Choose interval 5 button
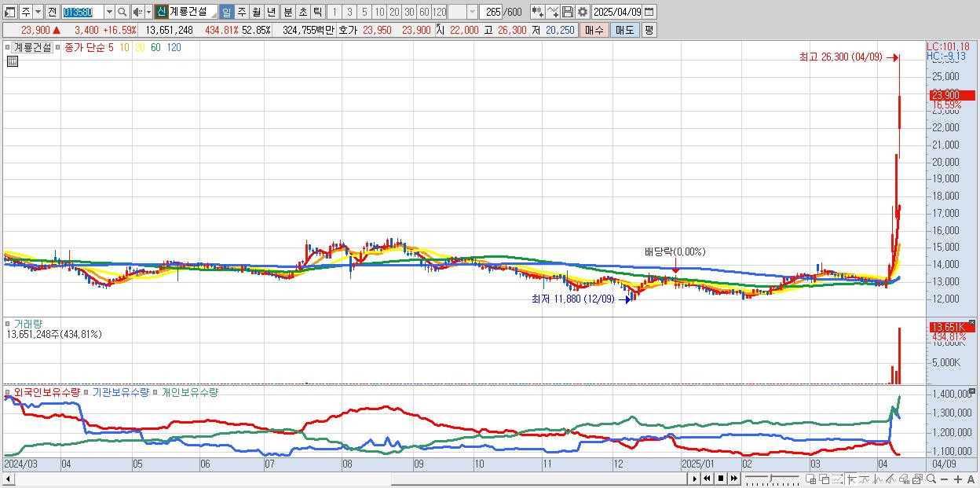 tap(364, 12)
